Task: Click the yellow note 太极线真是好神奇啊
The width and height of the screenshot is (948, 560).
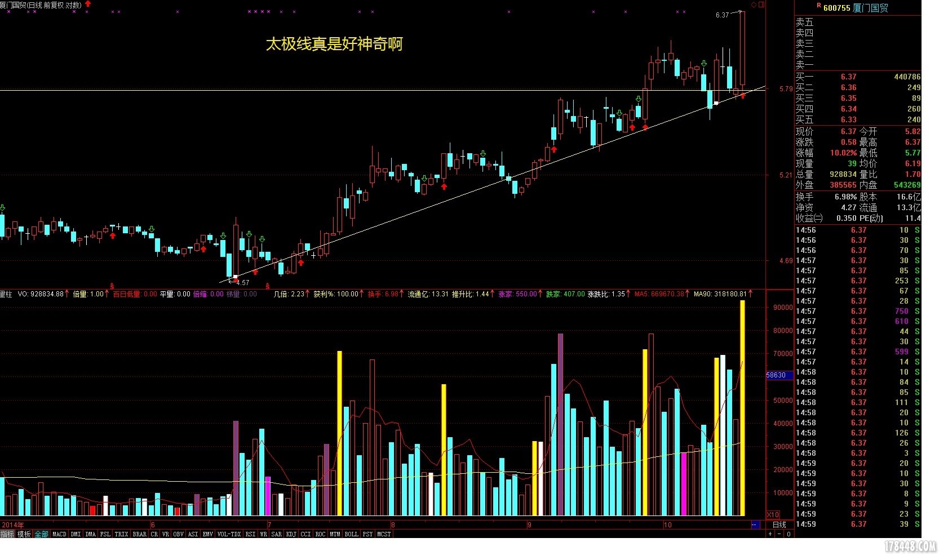Action: [334, 44]
